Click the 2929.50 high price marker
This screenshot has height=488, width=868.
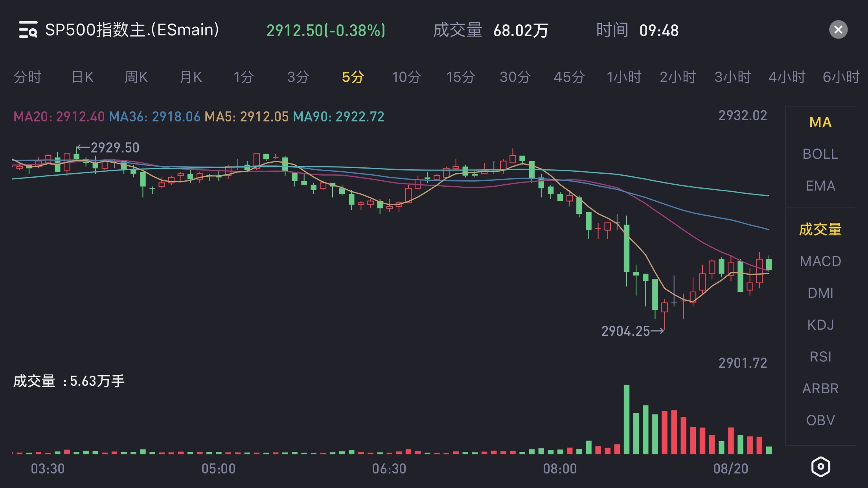108,148
